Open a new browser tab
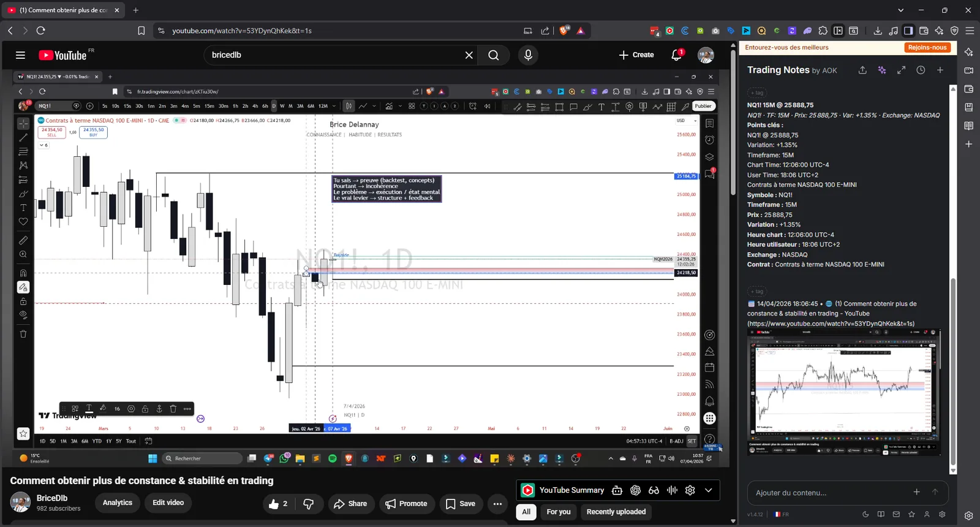980x527 pixels. coord(136,10)
